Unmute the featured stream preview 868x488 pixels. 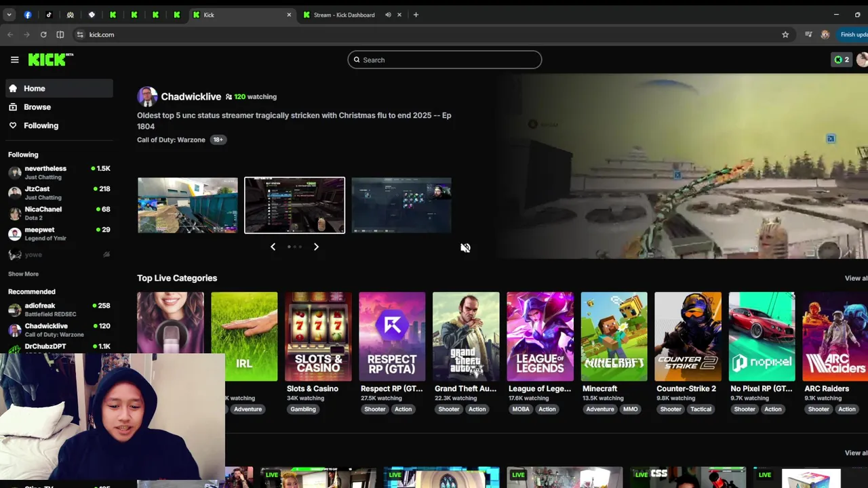465,248
